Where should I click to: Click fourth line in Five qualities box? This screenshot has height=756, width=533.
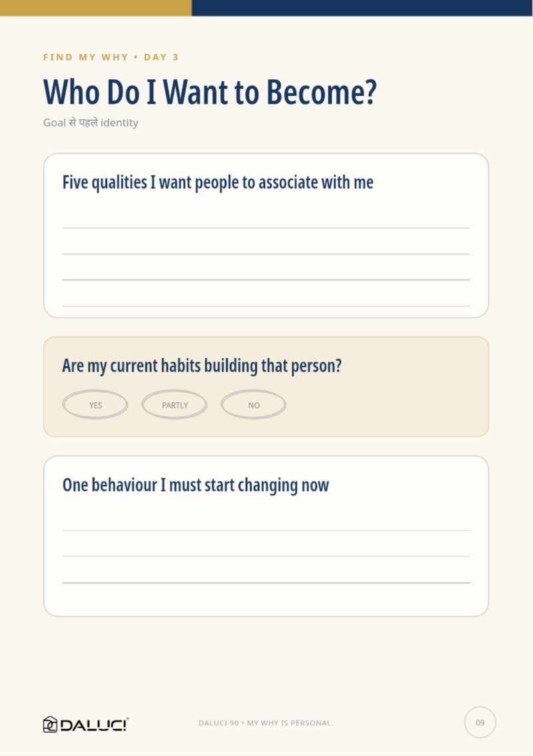click(x=266, y=306)
